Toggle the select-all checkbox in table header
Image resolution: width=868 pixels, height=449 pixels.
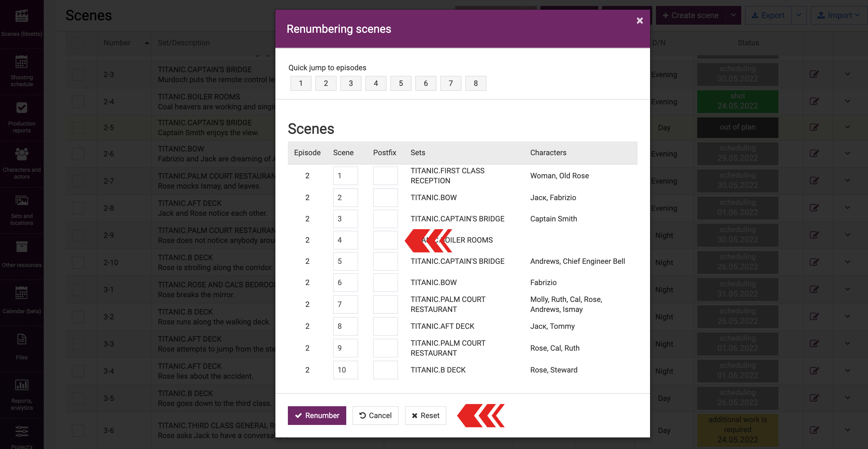[78, 43]
